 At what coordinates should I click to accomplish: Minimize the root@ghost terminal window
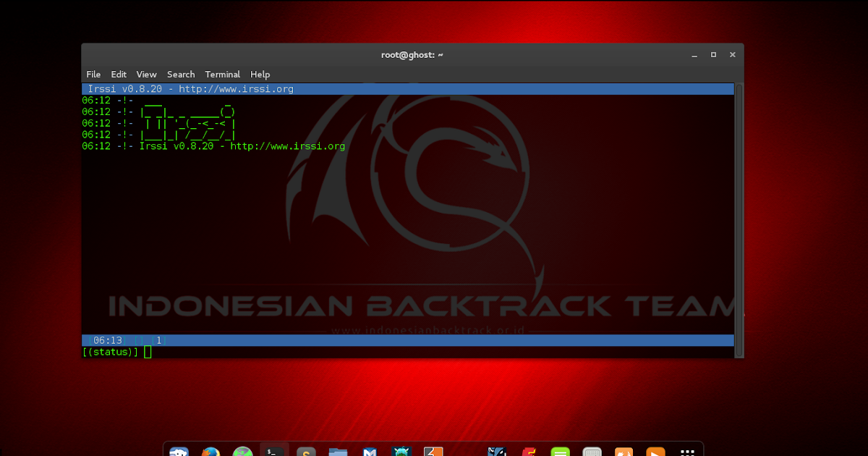click(694, 55)
